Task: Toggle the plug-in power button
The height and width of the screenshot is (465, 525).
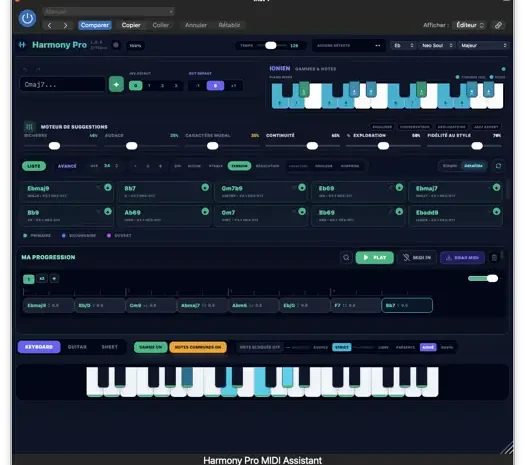Action: [27, 18]
